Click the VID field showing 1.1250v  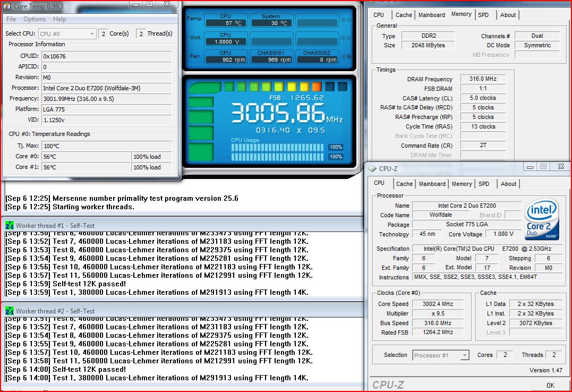point(107,120)
